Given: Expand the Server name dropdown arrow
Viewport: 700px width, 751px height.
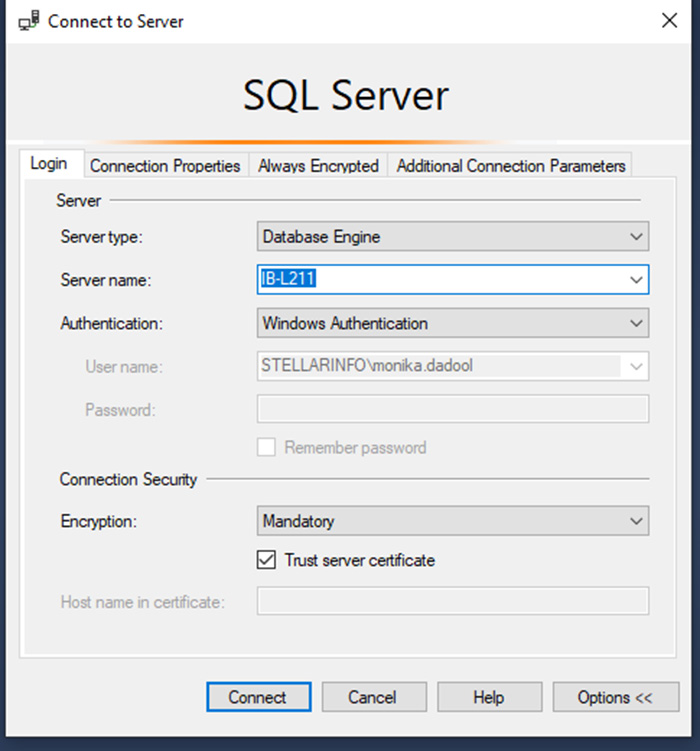Looking at the screenshot, I should (x=636, y=280).
